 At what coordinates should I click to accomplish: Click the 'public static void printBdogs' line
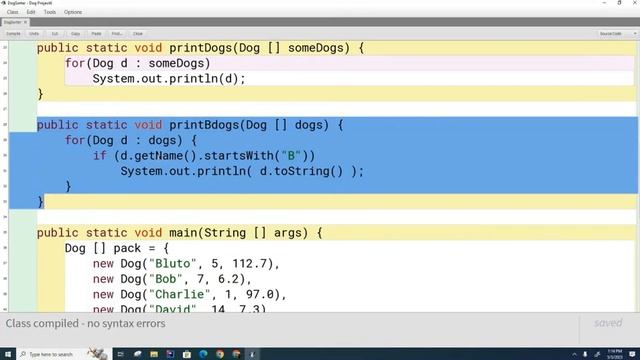[x=190, y=125]
